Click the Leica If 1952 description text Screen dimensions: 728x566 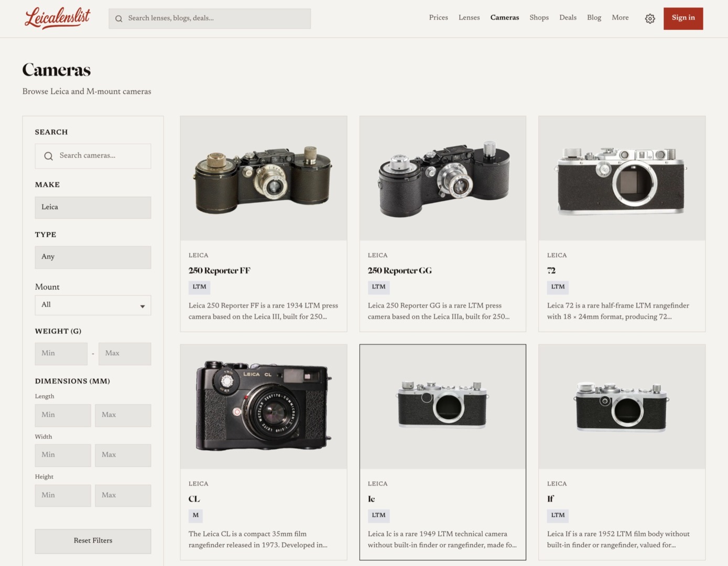click(618, 540)
